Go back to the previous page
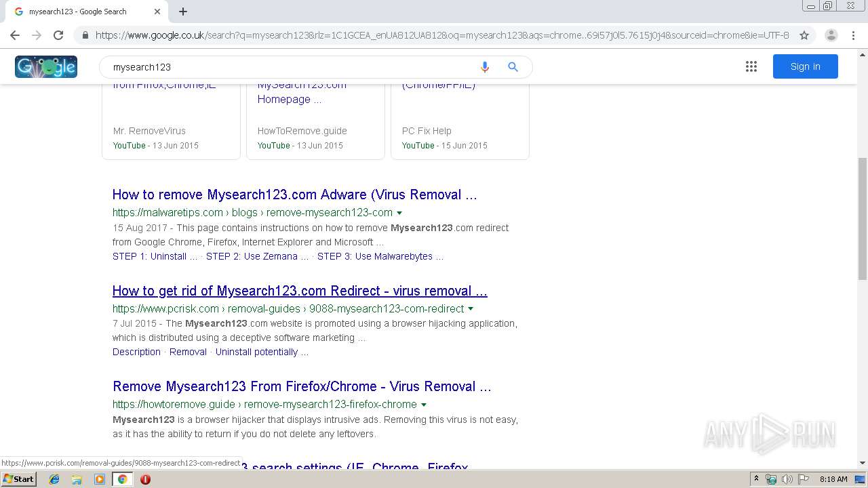This screenshot has width=868, height=488. point(15,35)
